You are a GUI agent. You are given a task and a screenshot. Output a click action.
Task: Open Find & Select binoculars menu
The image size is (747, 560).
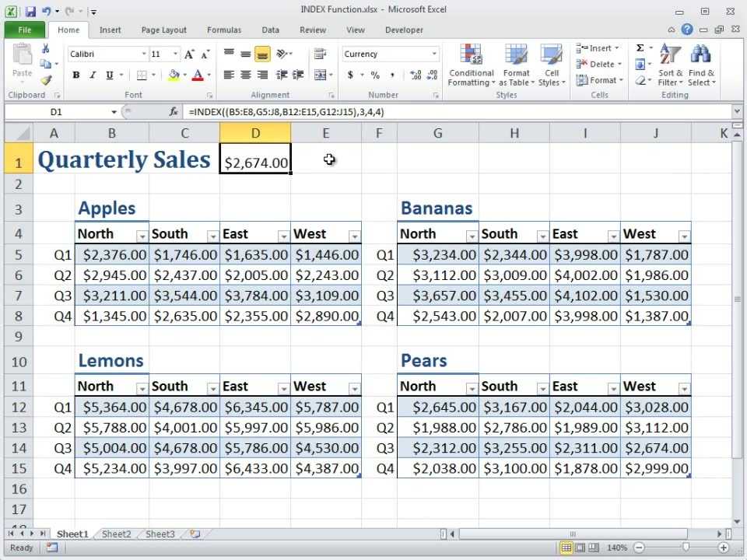point(701,65)
